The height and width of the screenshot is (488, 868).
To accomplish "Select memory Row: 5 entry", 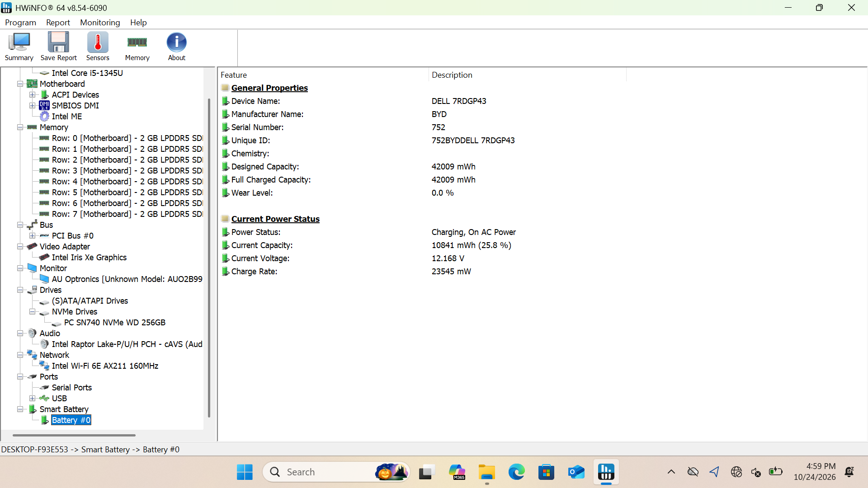I will [x=127, y=192].
